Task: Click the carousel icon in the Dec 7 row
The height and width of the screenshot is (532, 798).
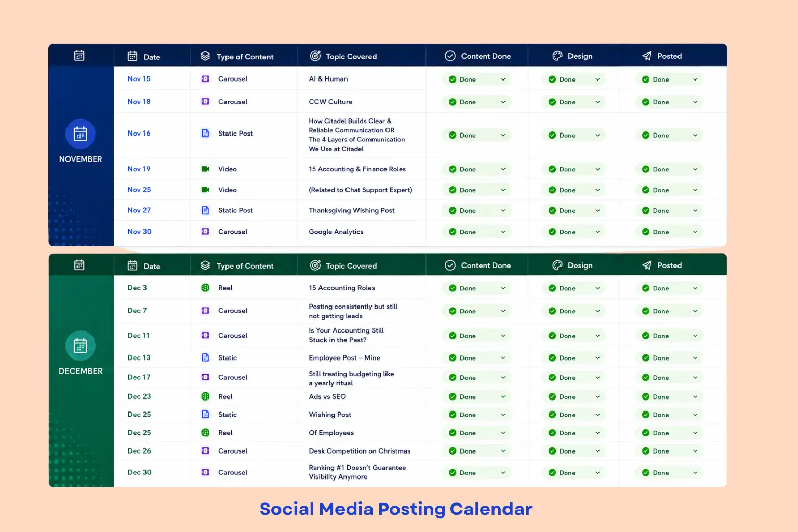Action: [205, 311]
